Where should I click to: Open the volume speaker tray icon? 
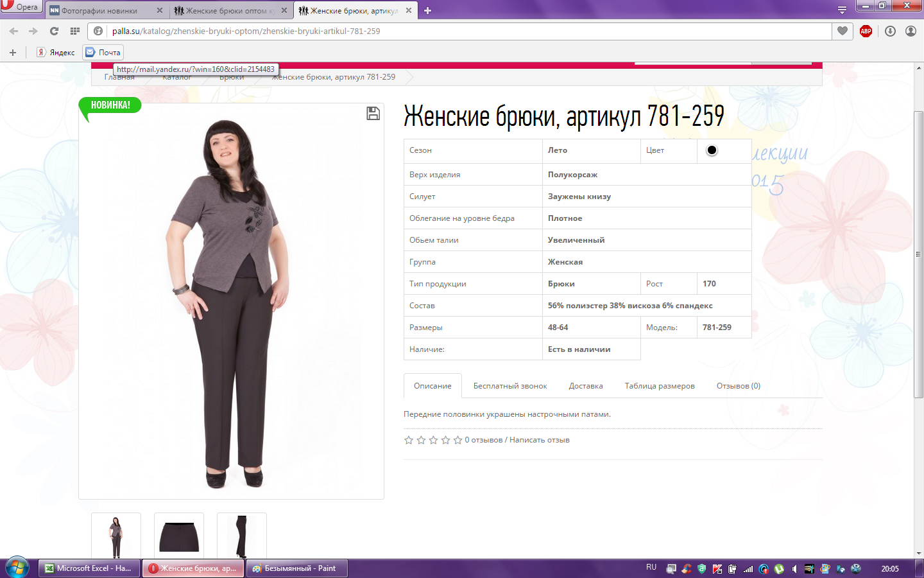coord(794,569)
